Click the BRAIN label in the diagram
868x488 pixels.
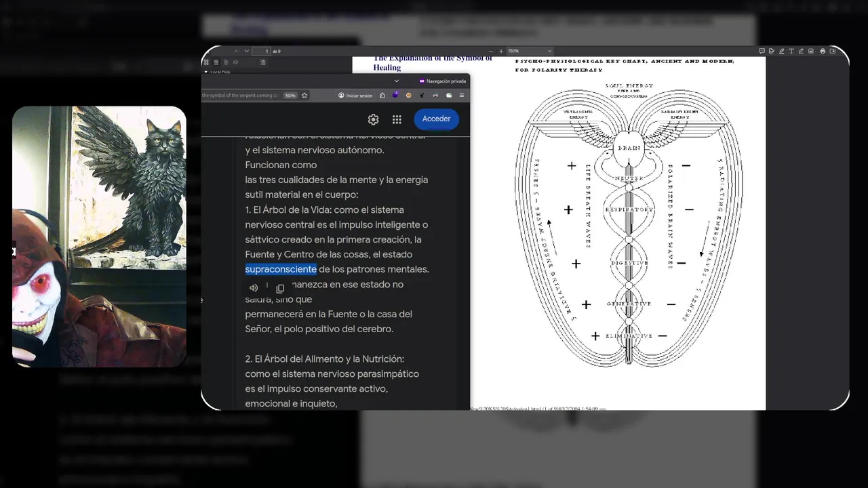[x=629, y=148]
